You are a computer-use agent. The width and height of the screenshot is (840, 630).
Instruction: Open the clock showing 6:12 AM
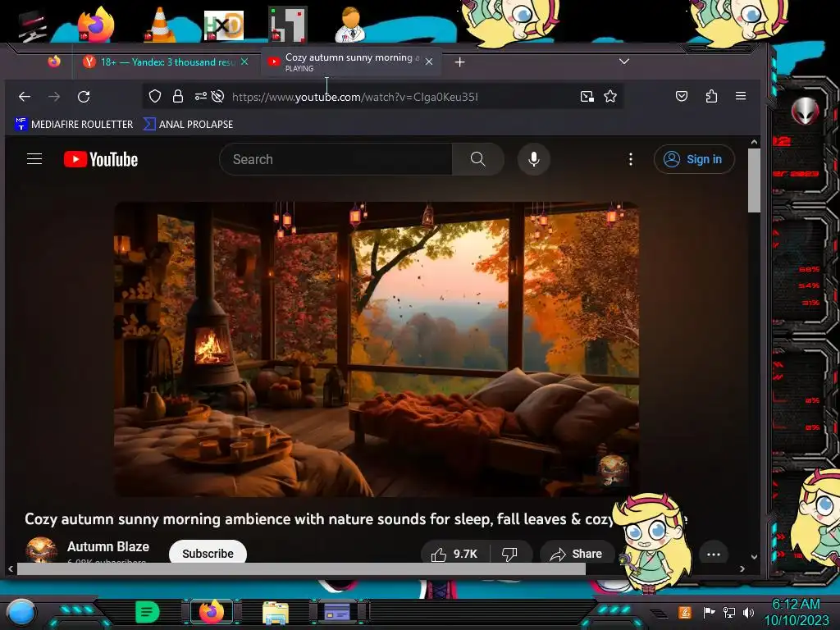click(796, 612)
